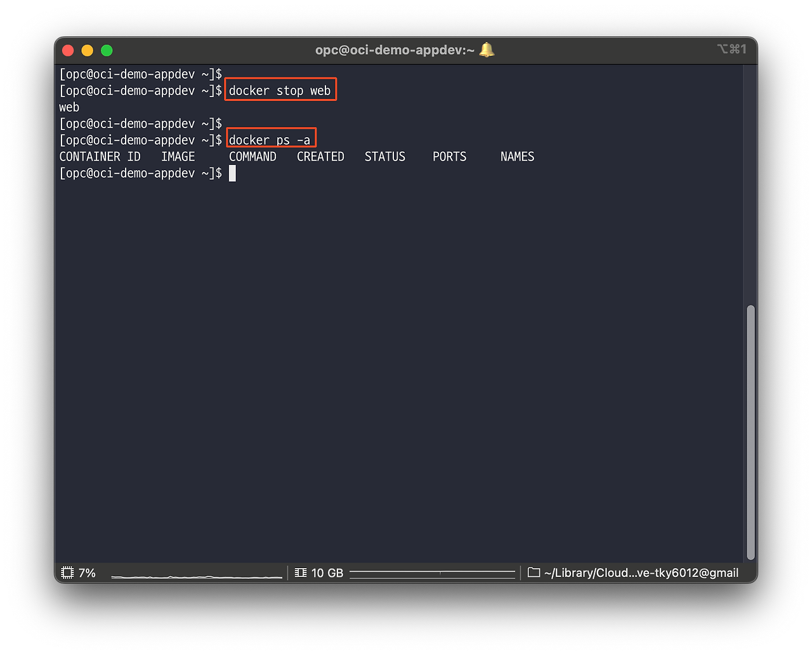
Task: Click the window title opc@oci-demo-appdev
Action: point(395,50)
